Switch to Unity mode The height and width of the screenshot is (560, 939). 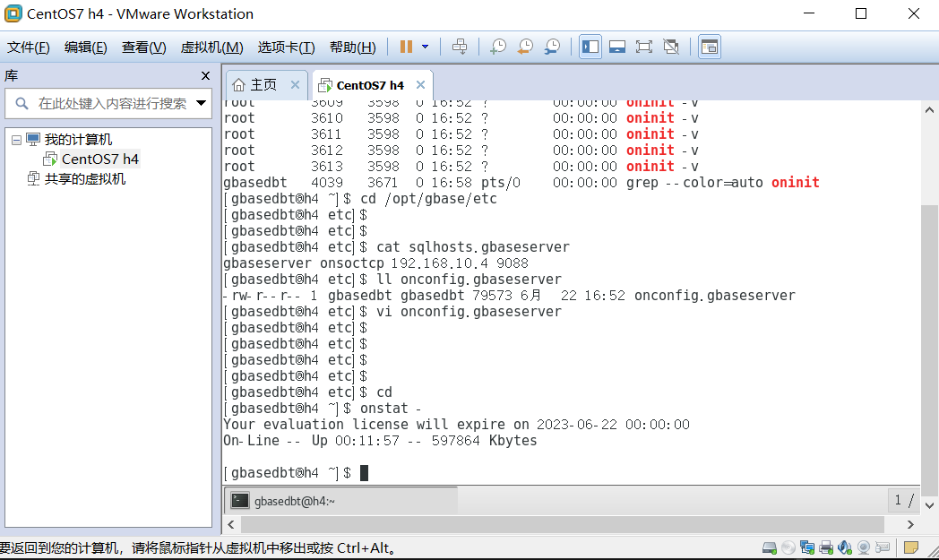(x=671, y=47)
